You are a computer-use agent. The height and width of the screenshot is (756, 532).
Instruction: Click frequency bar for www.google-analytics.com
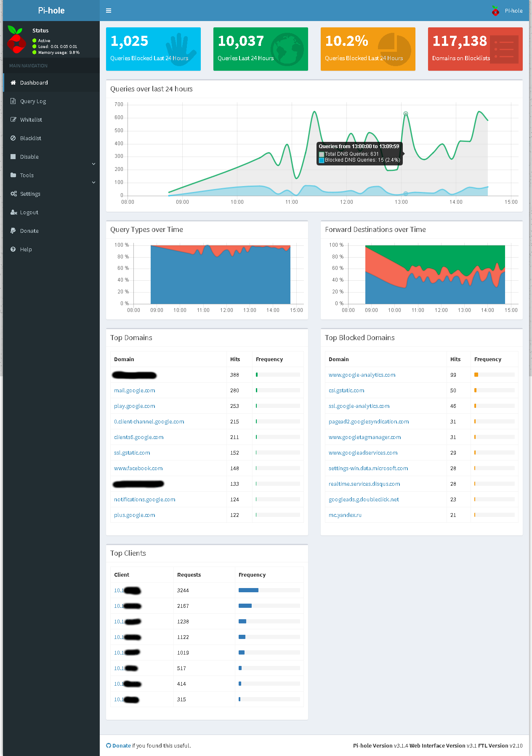click(x=495, y=375)
